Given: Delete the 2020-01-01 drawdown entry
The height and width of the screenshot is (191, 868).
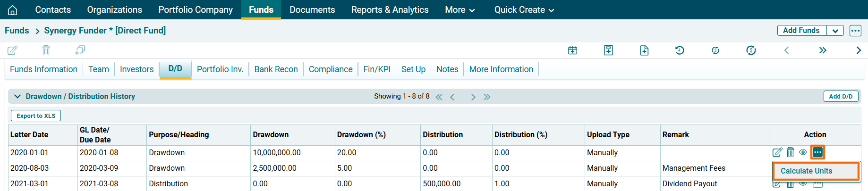Looking at the screenshot, I should point(790,152).
